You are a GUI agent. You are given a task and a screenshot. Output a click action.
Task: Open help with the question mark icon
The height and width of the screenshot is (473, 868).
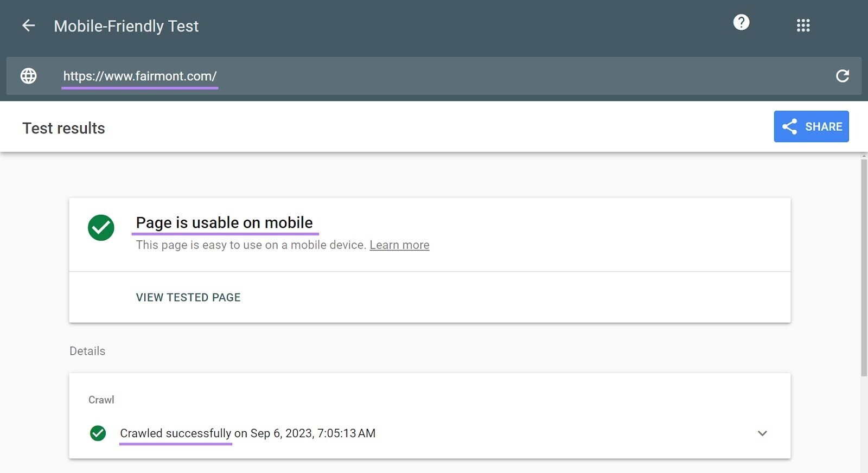[741, 22]
